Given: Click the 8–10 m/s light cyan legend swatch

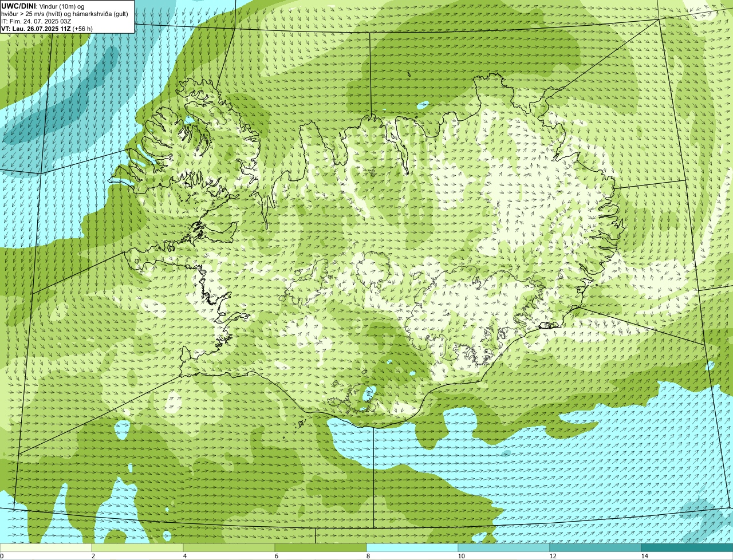Looking at the screenshot, I should point(412,547).
